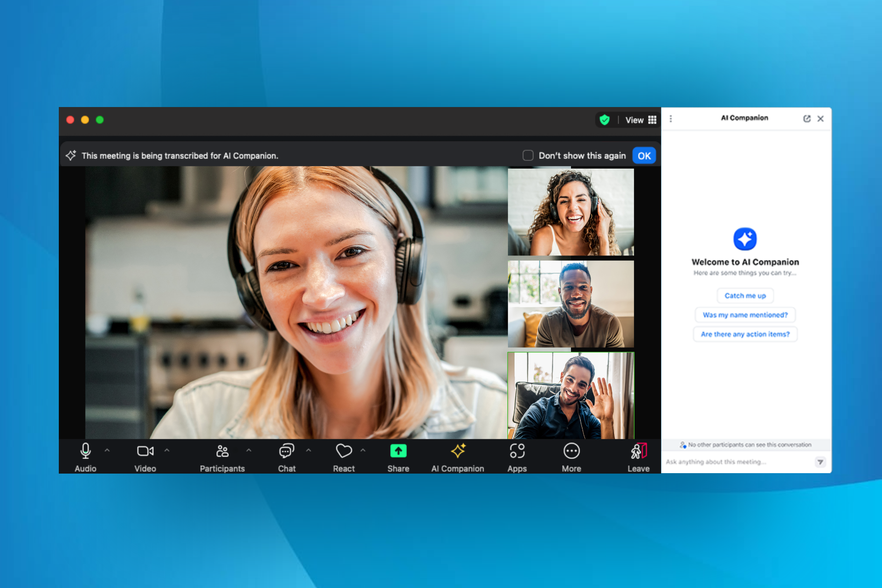Viewport: 882px width, 588px height.
Task: Open the Participants chevron menu
Action: (249, 451)
